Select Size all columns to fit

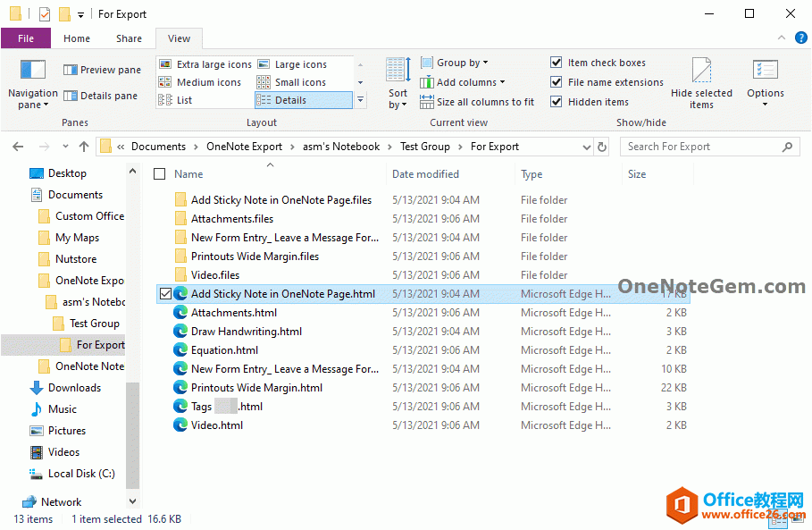point(477,101)
